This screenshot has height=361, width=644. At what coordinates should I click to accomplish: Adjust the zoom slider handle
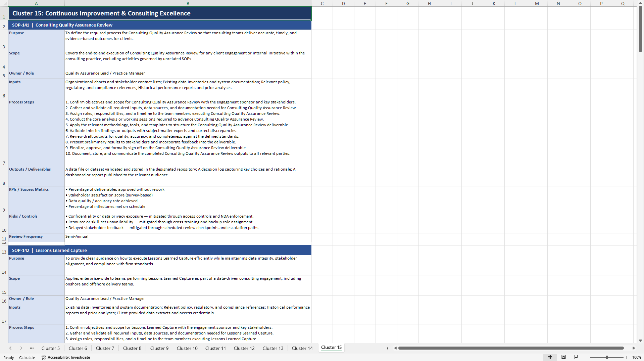tap(607, 357)
